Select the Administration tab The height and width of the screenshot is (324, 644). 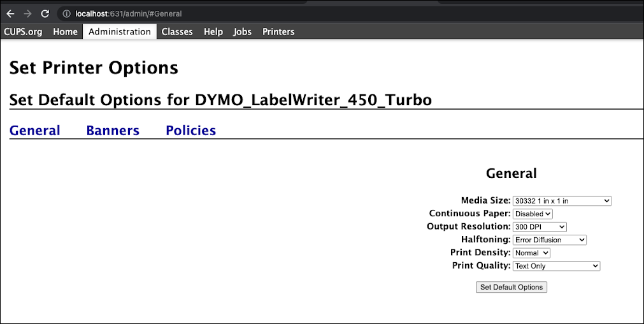[x=120, y=32]
